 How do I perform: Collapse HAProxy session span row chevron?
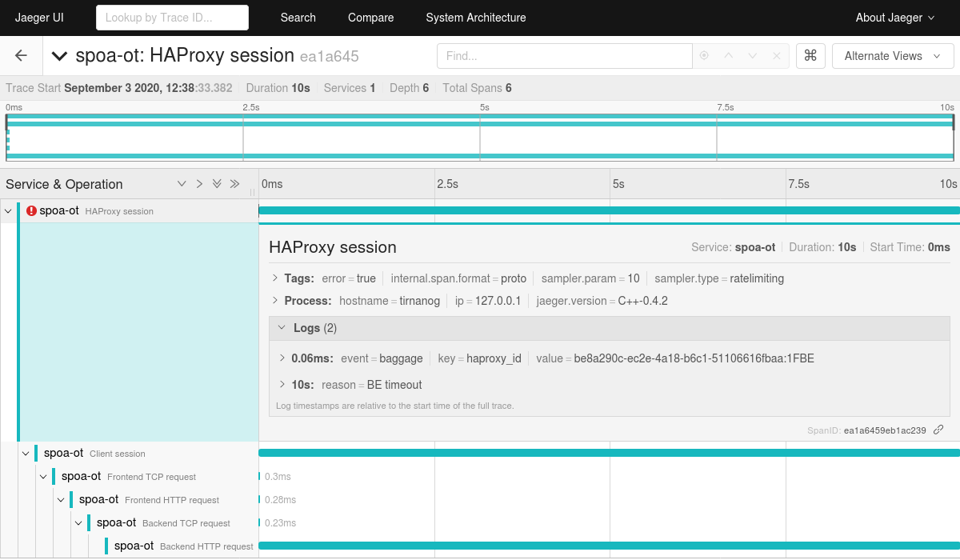(x=9, y=211)
